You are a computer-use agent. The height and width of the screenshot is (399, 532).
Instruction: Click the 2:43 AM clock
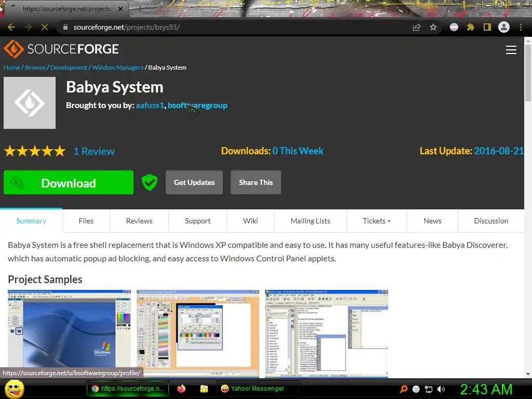click(486, 390)
